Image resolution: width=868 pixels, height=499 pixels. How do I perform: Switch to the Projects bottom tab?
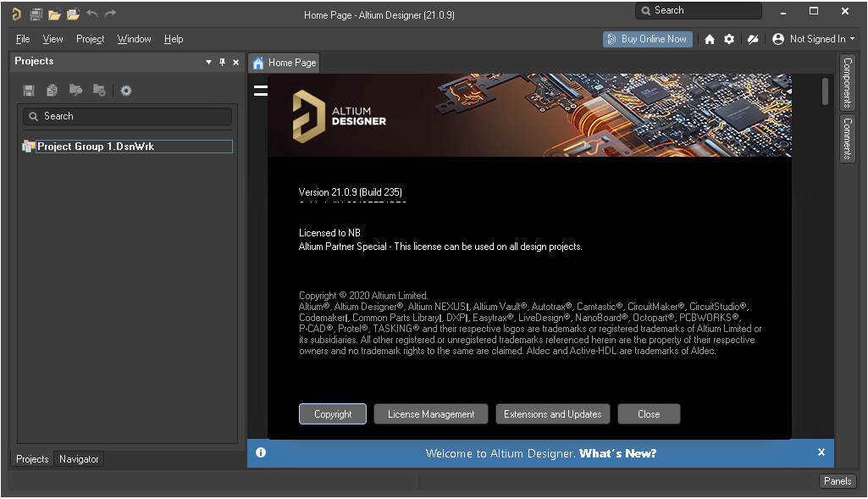[32, 459]
